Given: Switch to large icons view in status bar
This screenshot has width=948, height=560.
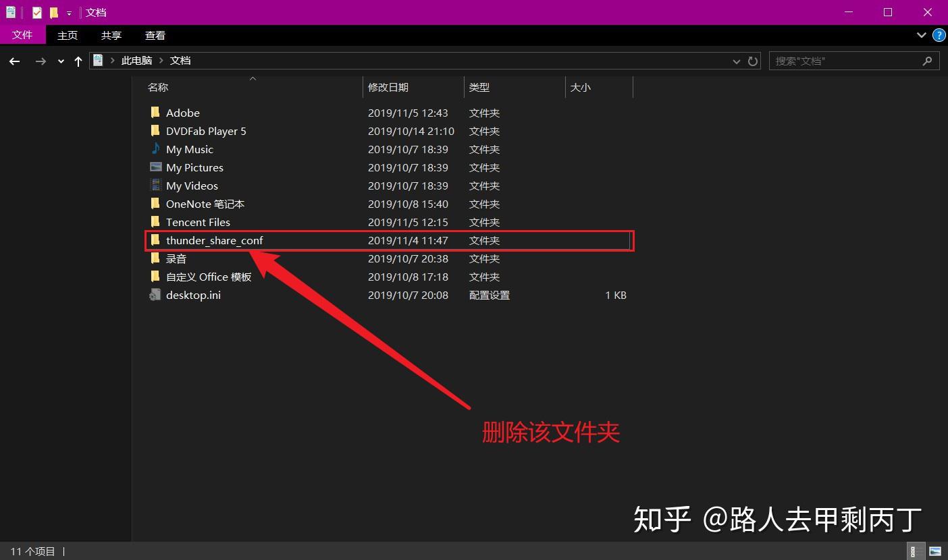Looking at the screenshot, I should 935,551.
